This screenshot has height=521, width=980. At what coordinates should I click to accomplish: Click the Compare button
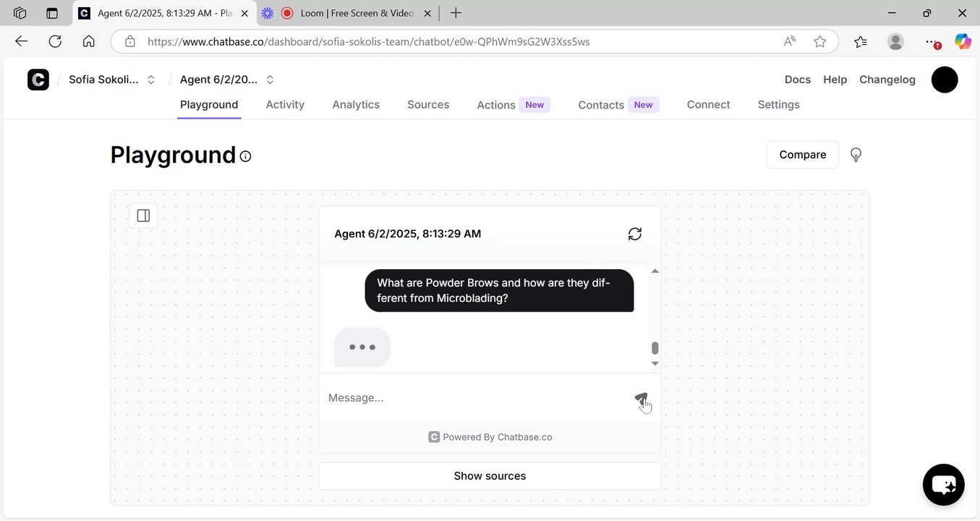point(802,155)
